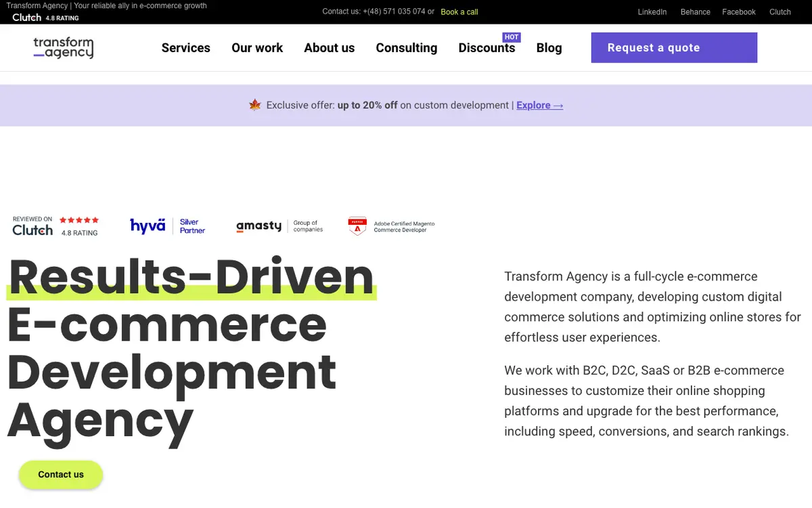The width and height of the screenshot is (812, 508).
Task: Click the Book a call link
Action: click(x=459, y=12)
